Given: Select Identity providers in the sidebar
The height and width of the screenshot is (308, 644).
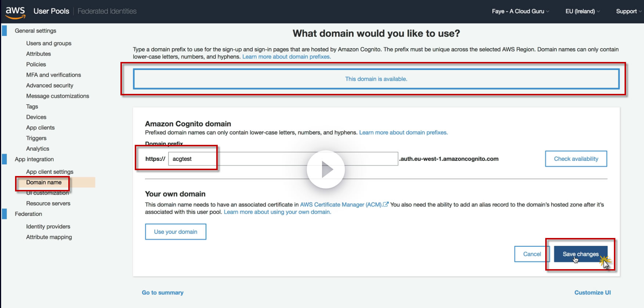Looking at the screenshot, I should (x=48, y=227).
